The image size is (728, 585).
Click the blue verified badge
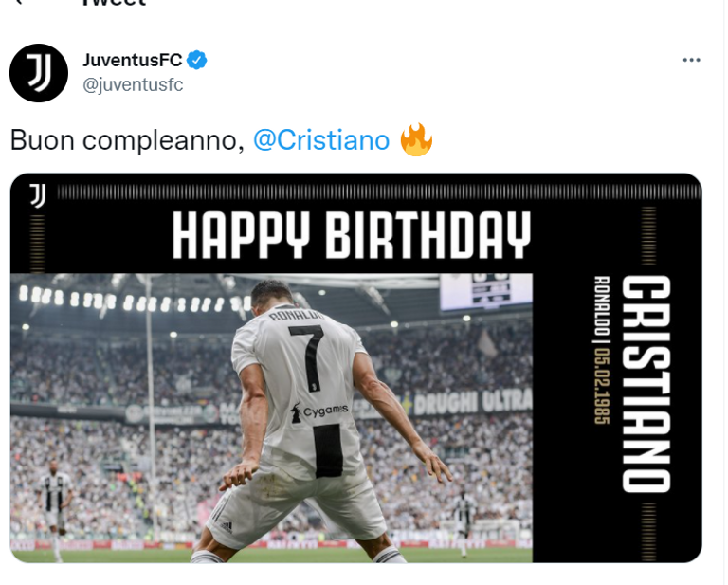[x=197, y=60]
